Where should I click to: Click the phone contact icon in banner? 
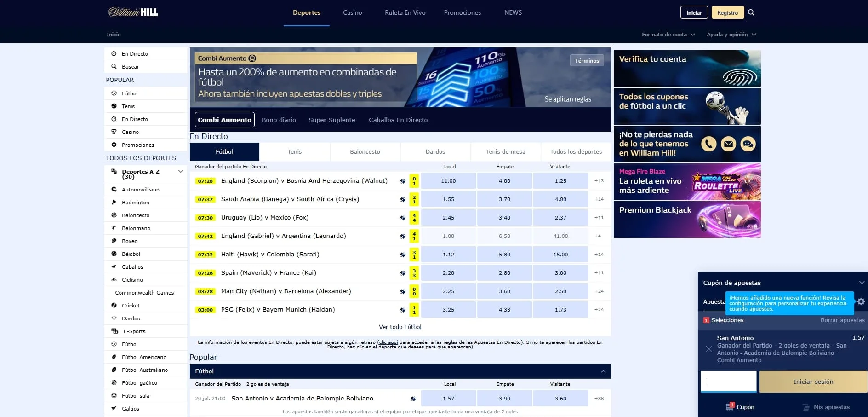coord(708,144)
